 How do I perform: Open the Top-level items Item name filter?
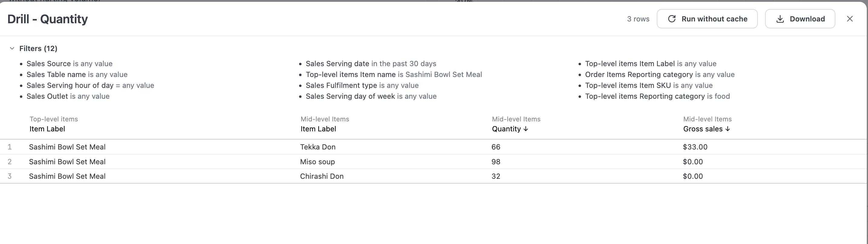pos(394,75)
